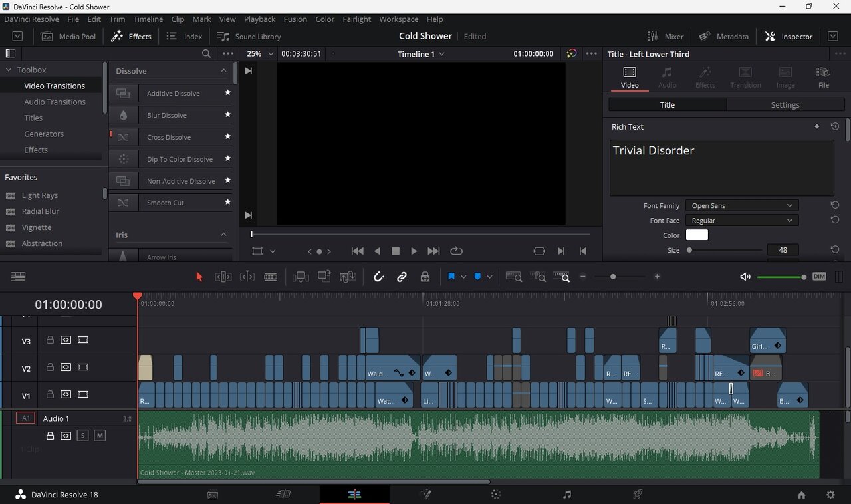Switch to the File tab in Inspector
This screenshot has height=504, width=851.
[x=824, y=77]
